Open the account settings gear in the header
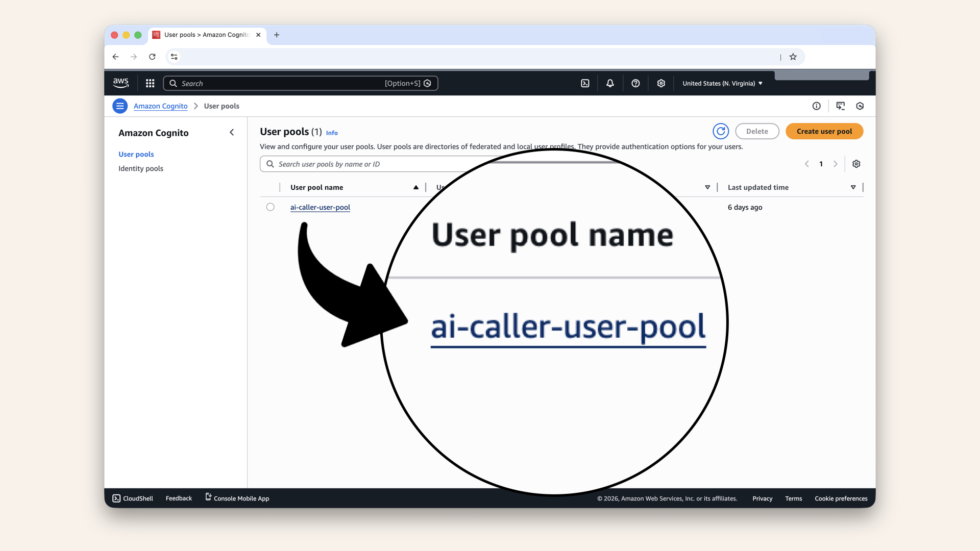This screenshot has height=551, width=980. (x=661, y=83)
